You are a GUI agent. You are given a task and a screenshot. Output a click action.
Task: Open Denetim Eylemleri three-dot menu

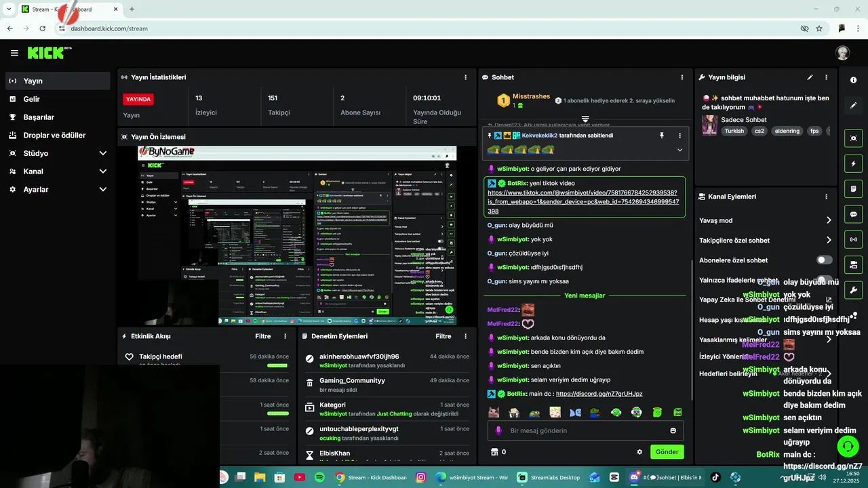[465, 336]
